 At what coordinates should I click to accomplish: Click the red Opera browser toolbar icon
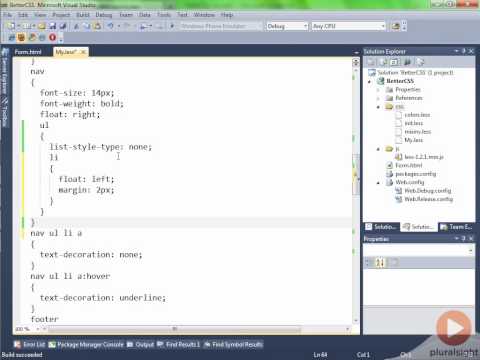52,37
